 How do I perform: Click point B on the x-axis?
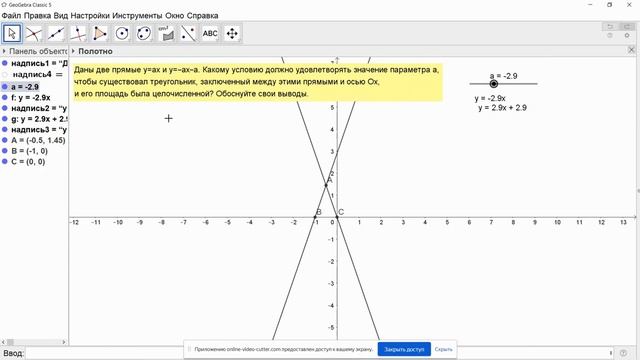pos(315,217)
